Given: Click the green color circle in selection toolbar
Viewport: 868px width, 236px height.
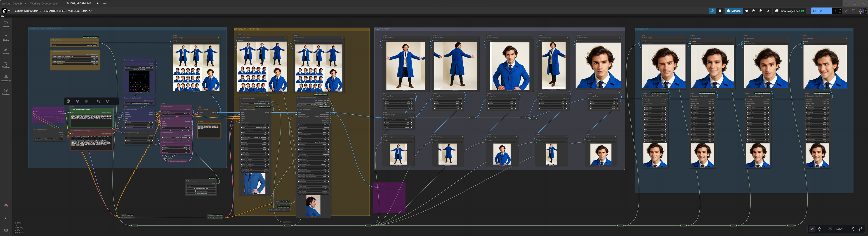Looking at the screenshot, I should point(86,101).
